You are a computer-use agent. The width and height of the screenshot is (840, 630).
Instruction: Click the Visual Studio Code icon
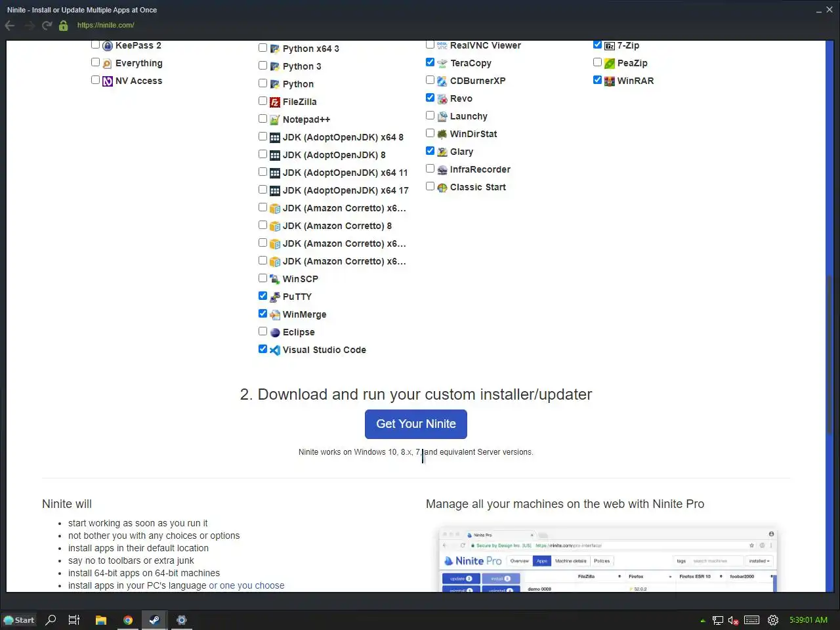(275, 350)
